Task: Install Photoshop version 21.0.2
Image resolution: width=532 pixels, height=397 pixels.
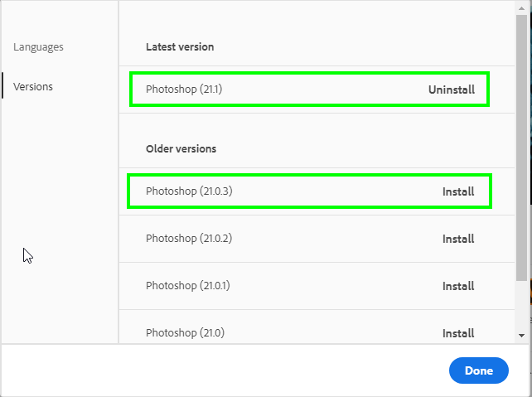Action: tap(457, 239)
